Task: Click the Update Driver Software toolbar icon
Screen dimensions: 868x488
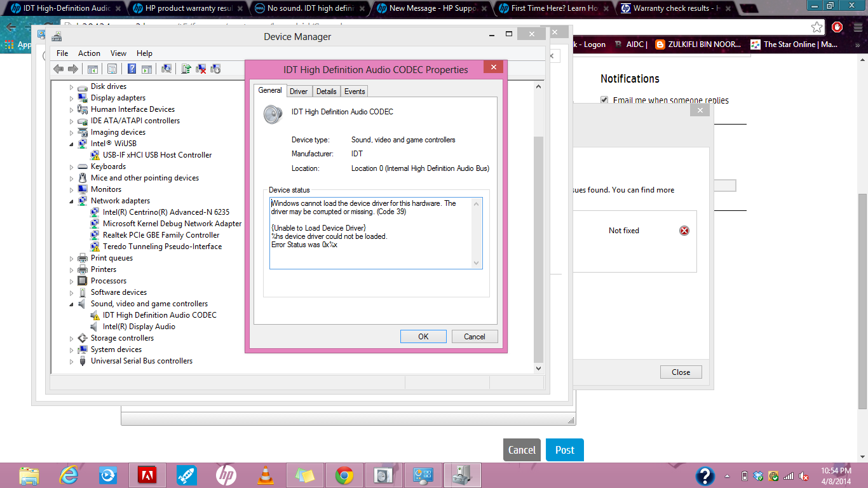Action: pos(186,69)
